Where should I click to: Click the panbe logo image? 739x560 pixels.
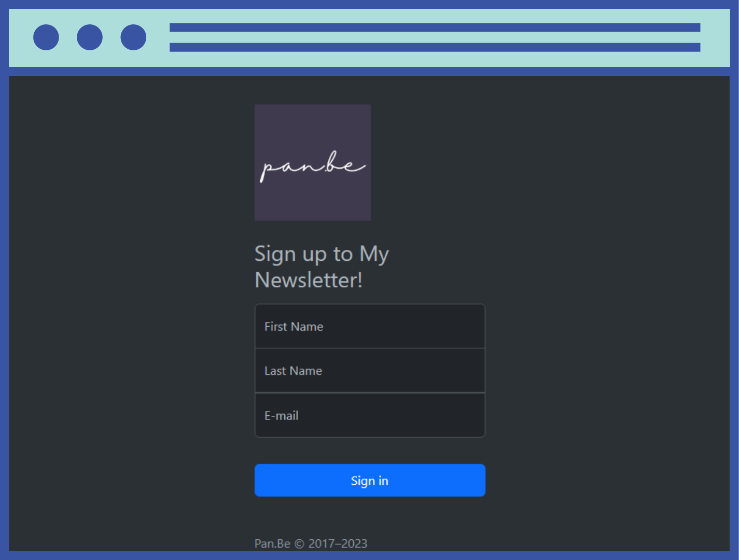click(313, 162)
